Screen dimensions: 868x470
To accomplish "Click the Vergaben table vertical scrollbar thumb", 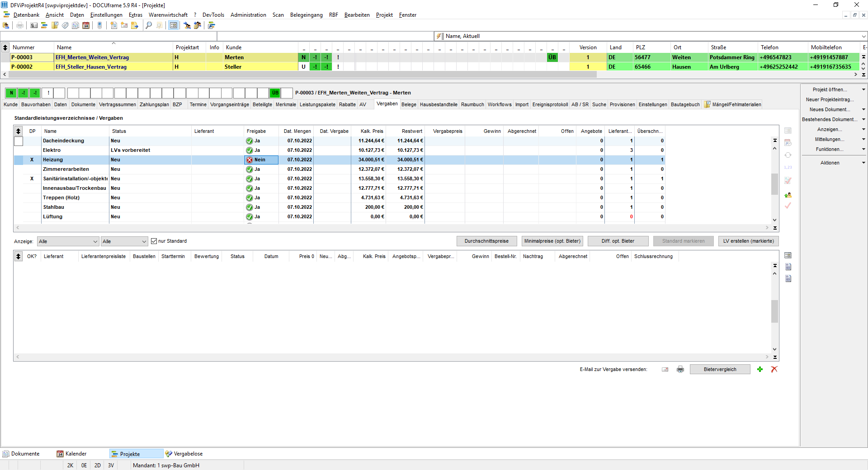I will point(774,183).
